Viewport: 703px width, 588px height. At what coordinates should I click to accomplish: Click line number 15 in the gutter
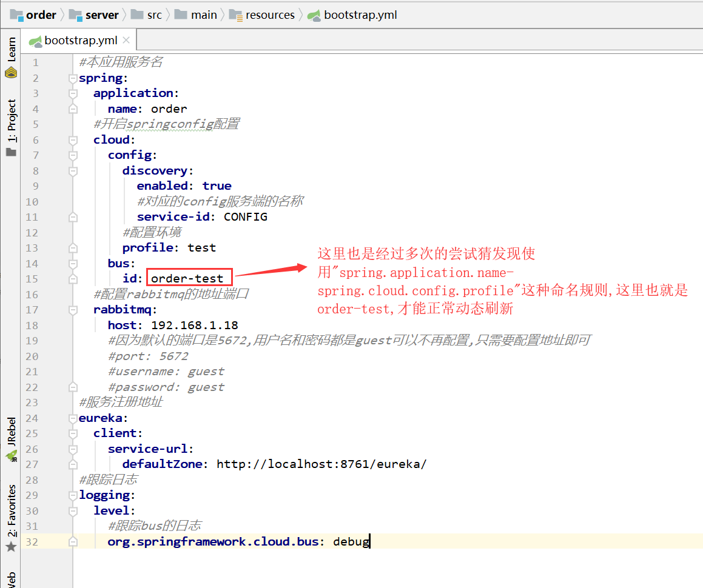coord(32,279)
